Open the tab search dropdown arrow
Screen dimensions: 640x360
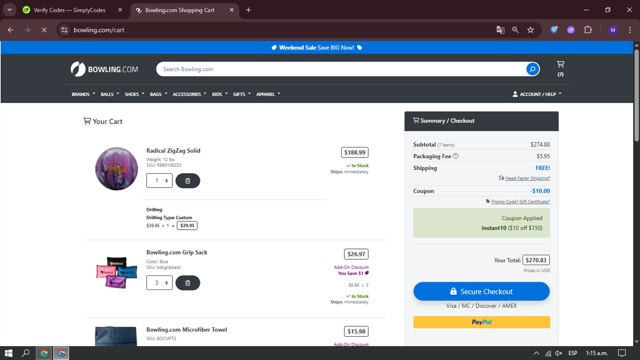(9, 10)
